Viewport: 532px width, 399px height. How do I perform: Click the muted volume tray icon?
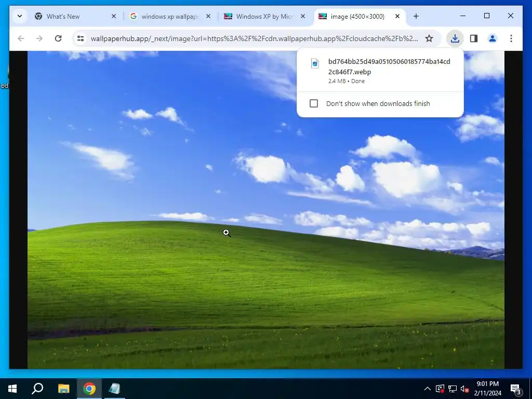[465, 389]
